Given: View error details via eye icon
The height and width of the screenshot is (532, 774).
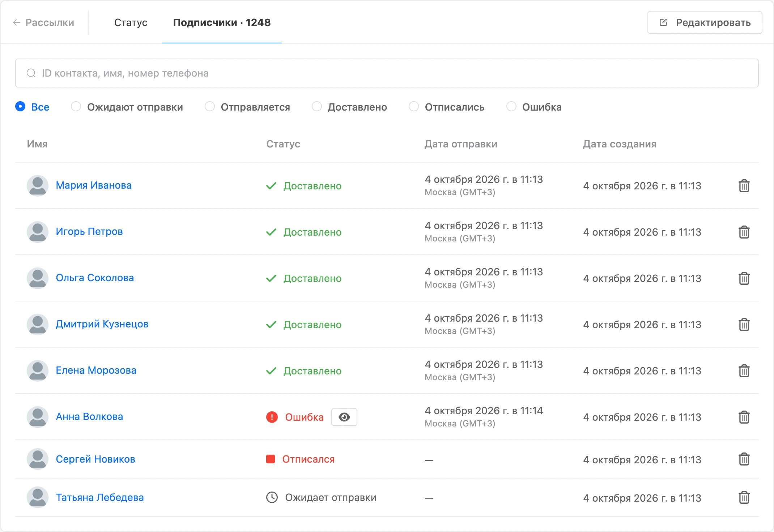Looking at the screenshot, I should pos(344,417).
